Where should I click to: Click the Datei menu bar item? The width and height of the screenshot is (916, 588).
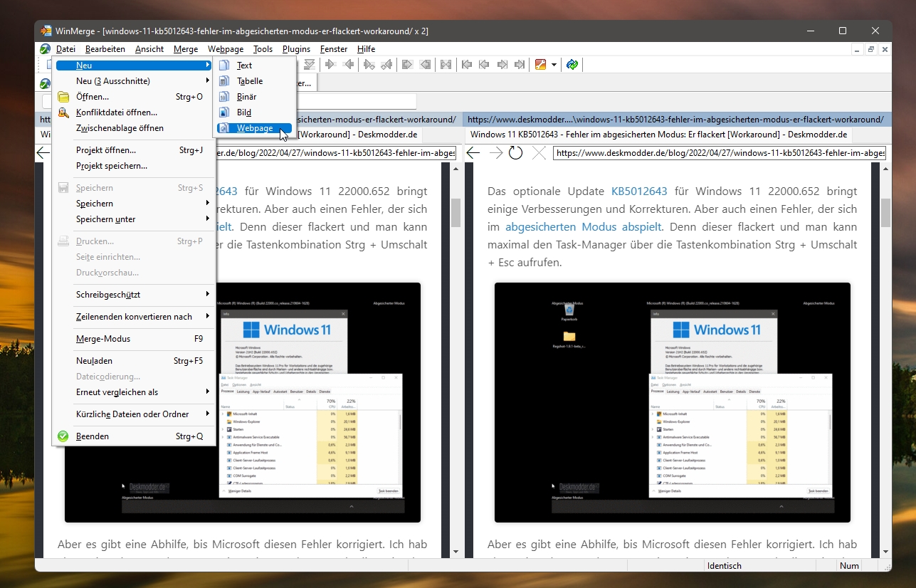[65, 49]
